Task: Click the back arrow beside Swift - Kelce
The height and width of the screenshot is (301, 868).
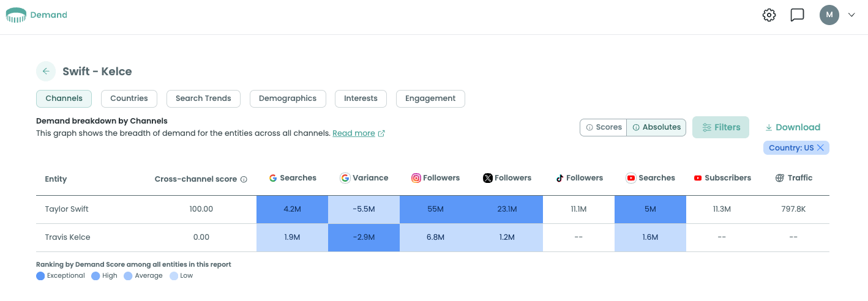Action: (x=46, y=72)
